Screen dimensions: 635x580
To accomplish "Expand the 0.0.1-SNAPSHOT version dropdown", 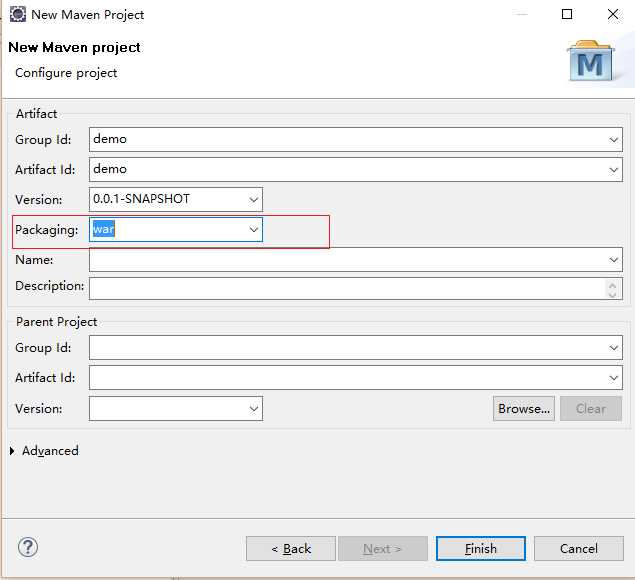I will tap(254, 199).
